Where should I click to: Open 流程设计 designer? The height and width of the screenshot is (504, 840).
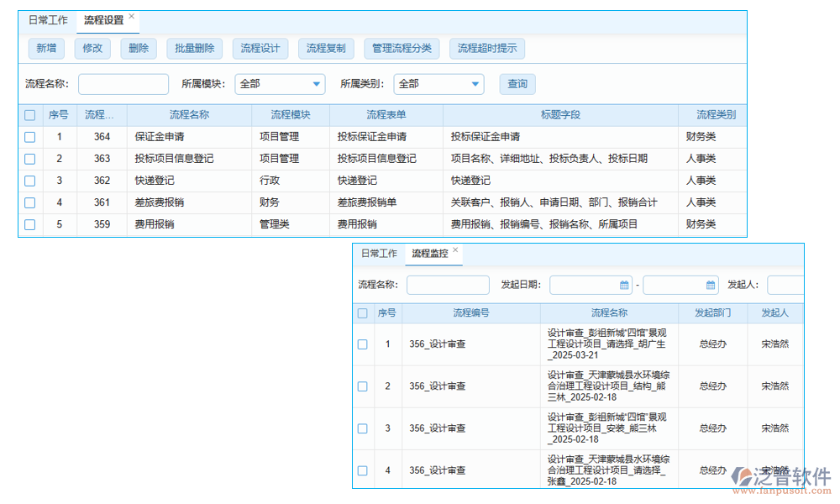(x=260, y=48)
